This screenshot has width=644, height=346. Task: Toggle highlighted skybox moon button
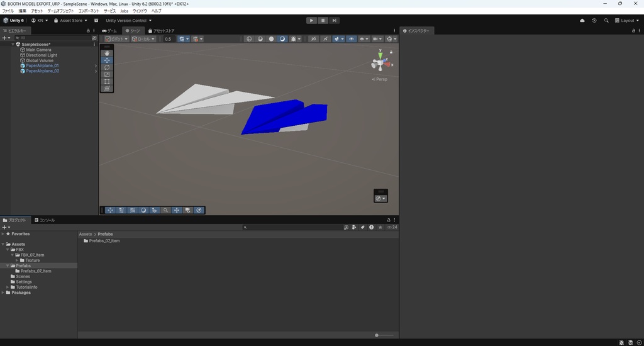[x=282, y=39]
